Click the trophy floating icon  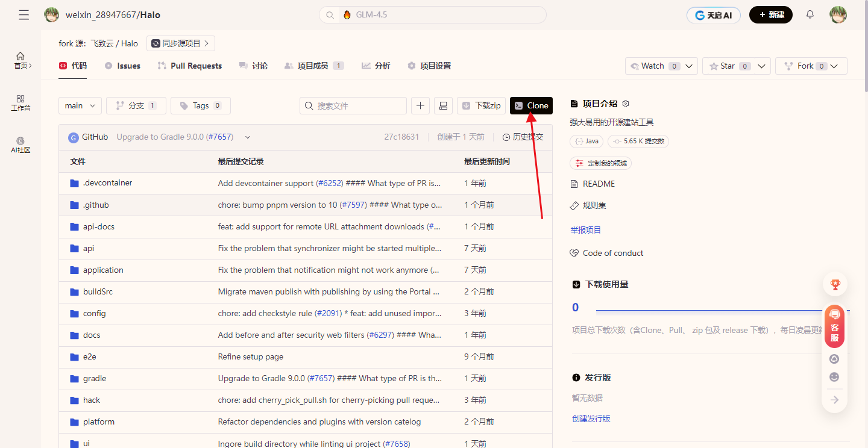point(835,284)
